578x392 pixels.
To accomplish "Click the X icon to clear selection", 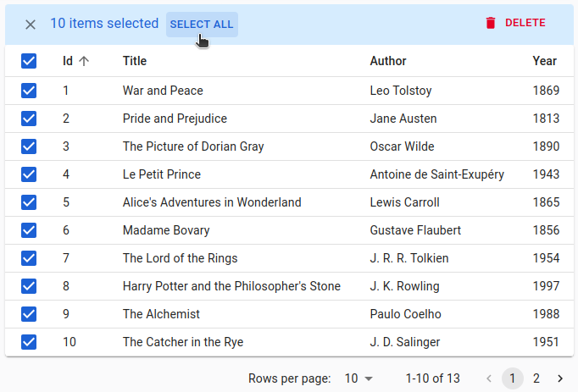I will [x=31, y=25].
